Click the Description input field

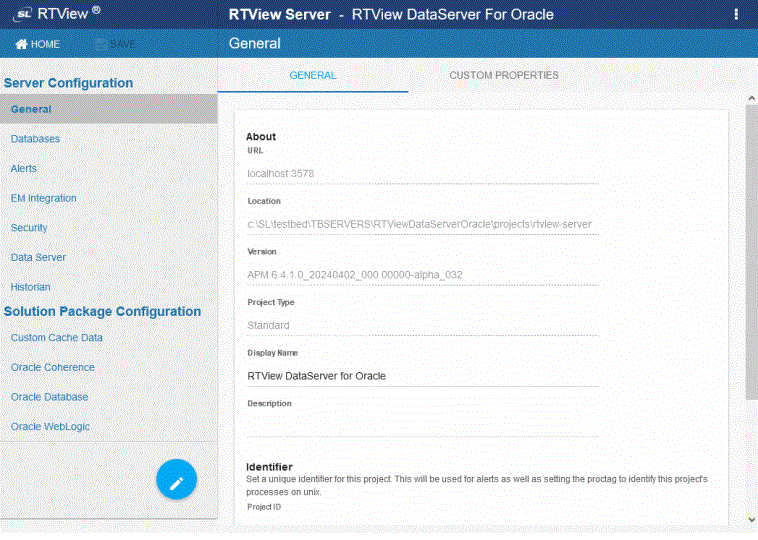(423, 426)
